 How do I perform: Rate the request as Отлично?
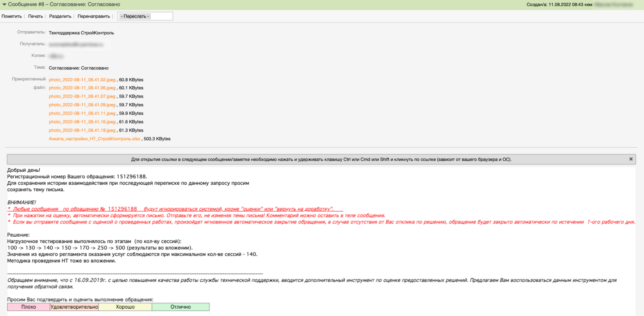[x=181, y=307]
